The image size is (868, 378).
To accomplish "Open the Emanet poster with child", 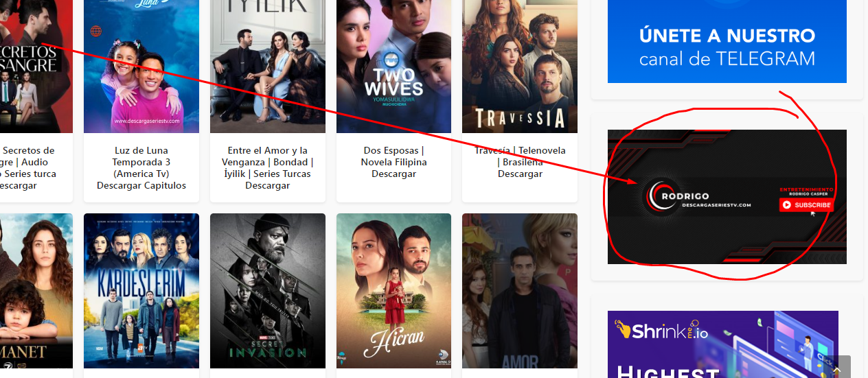I will click(36, 291).
